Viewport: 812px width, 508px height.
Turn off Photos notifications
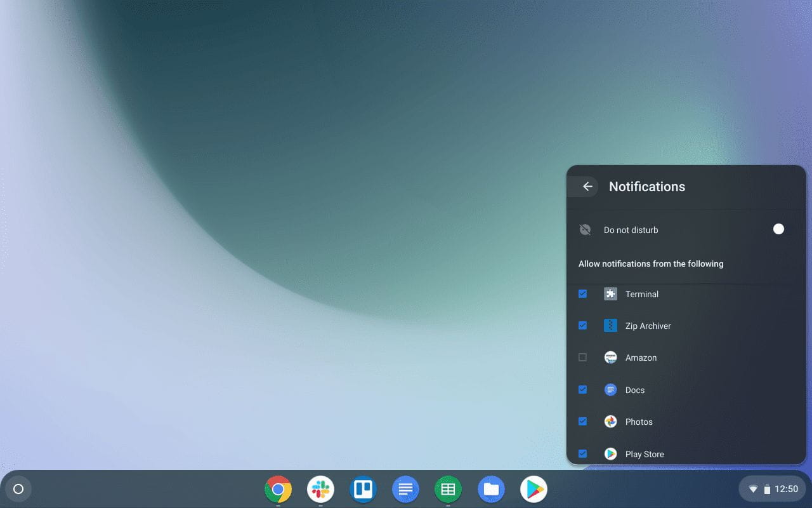pyautogui.click(x=582, y=421)
